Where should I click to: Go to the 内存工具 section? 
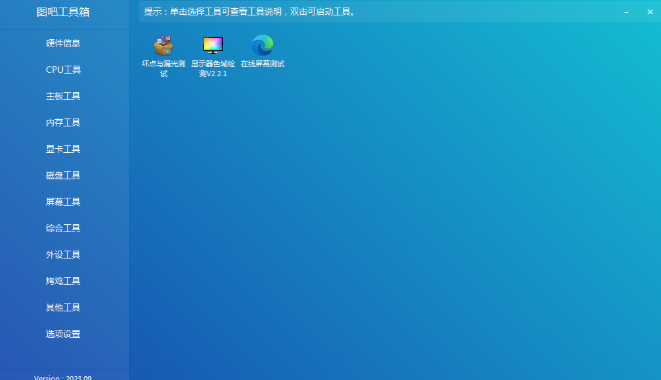[x=63, y=122]
